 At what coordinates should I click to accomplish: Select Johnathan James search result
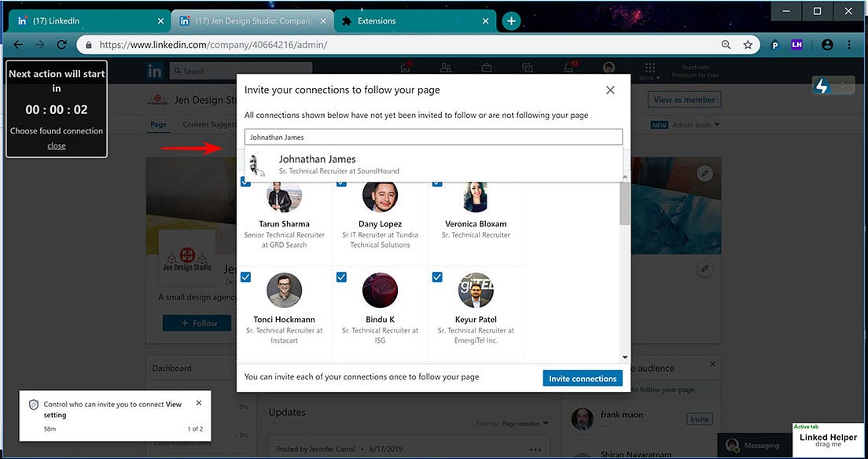433,164
